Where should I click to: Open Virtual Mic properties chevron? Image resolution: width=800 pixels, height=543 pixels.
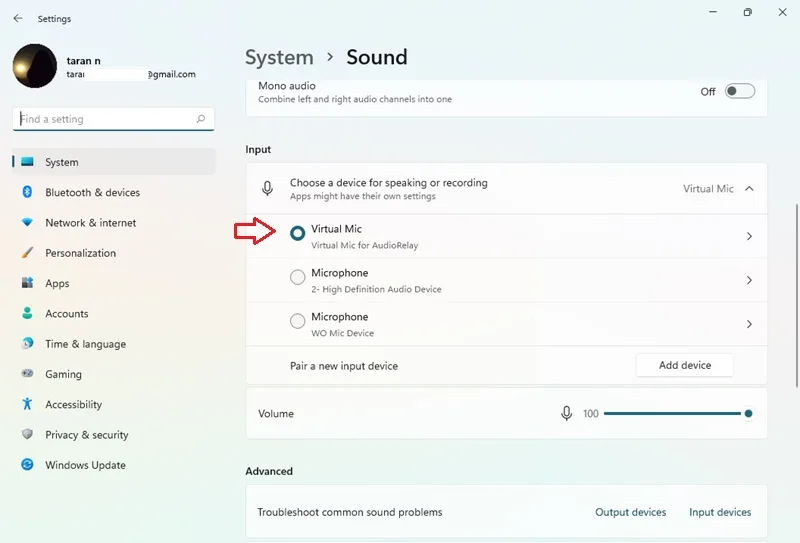click(x=749, y=236)
